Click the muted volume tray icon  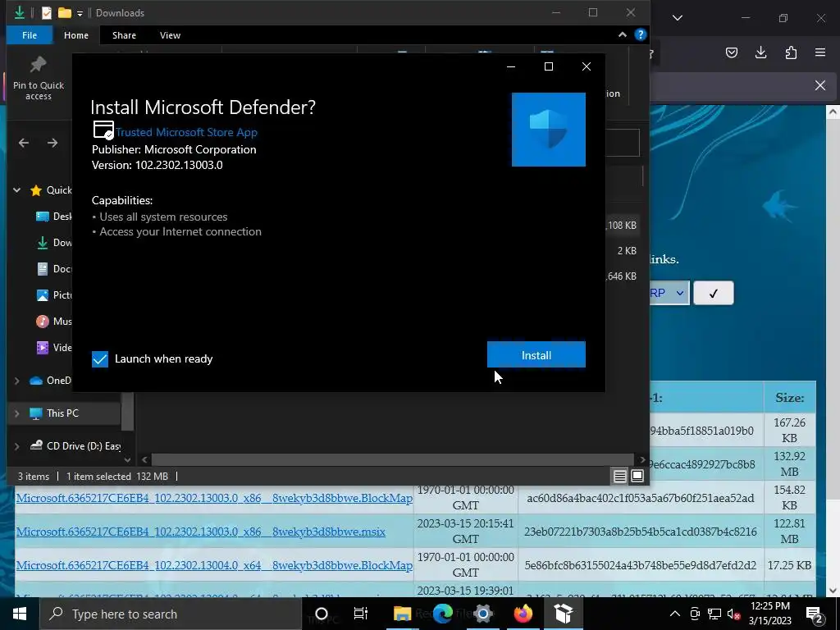click(x=733, y=614)
